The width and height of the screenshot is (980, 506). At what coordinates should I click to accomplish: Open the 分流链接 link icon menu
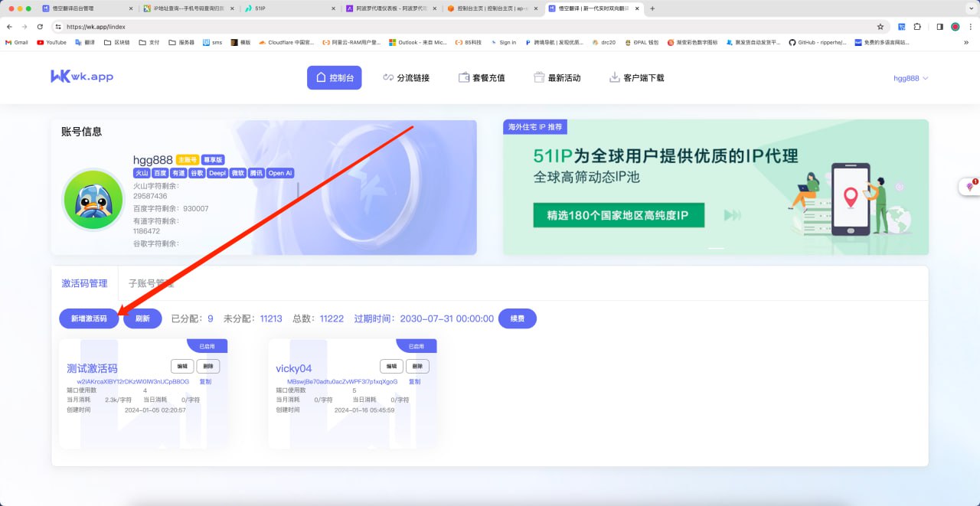pyautogui.click(x=406, y=77)
